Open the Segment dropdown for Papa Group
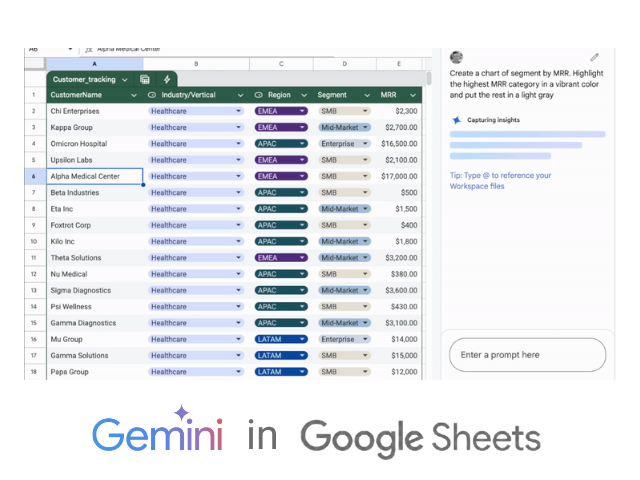 365,372
